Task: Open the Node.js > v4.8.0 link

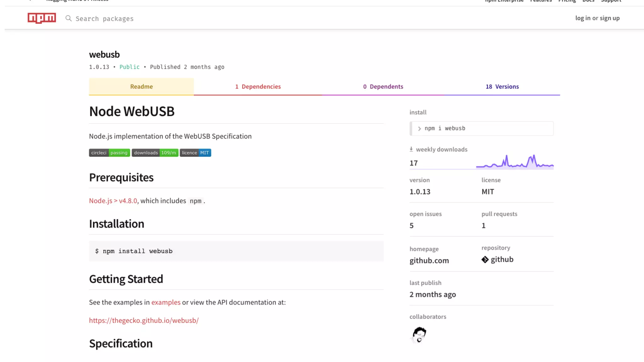Action: 113,201
